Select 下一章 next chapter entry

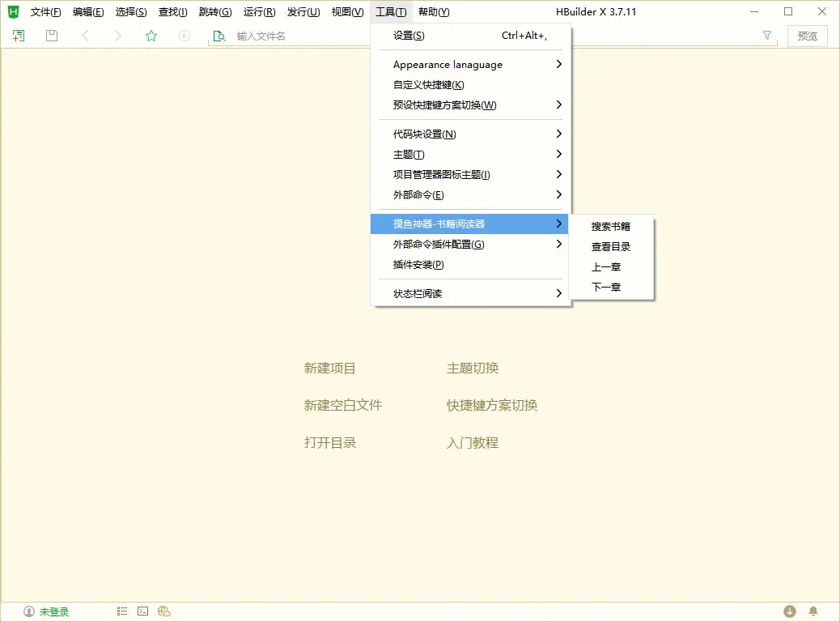pyautogui.click(x=611, y=287)
